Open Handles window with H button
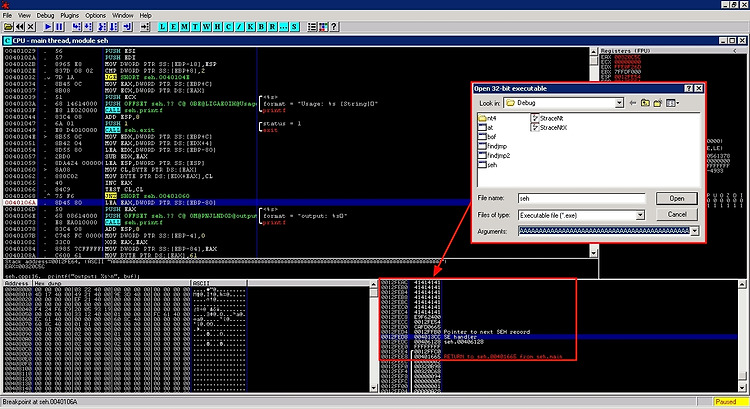This screenshot has height=409, width=750. coord(218,27)
